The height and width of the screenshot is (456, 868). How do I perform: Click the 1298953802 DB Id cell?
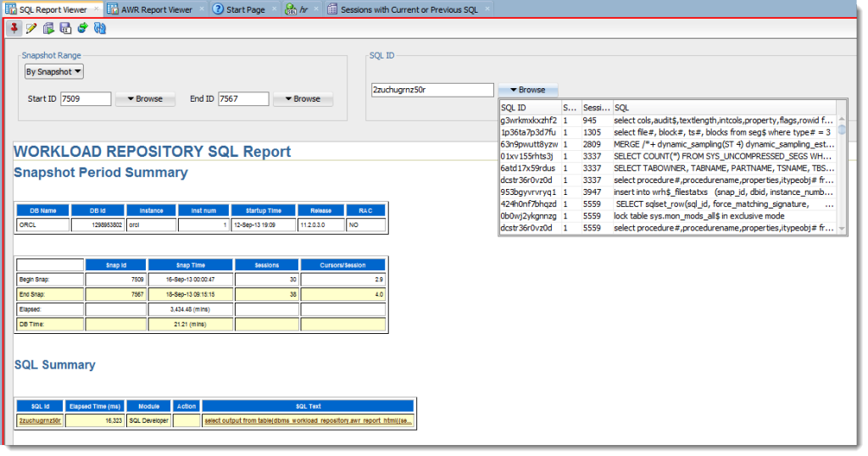[x=97, y=225]
